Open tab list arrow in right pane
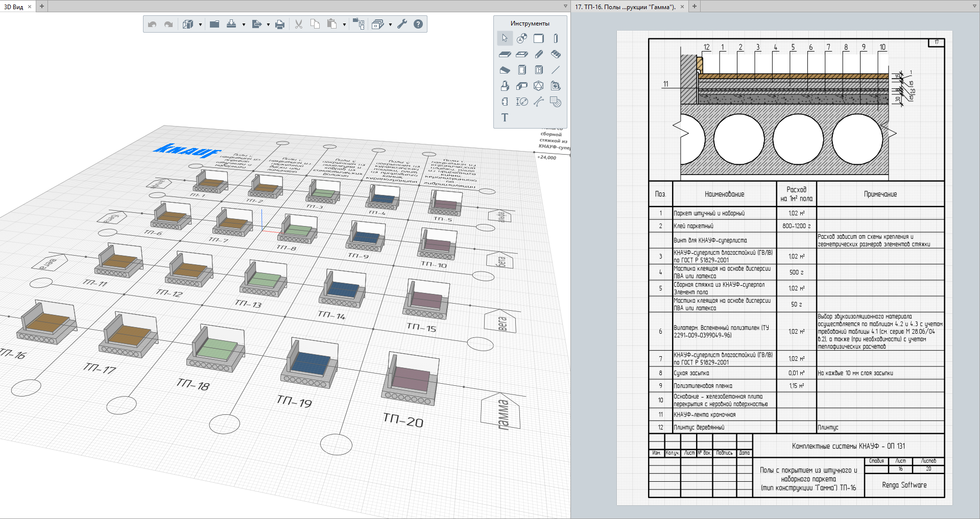Viewport: 980px width, 519px height. click(974, 6)
